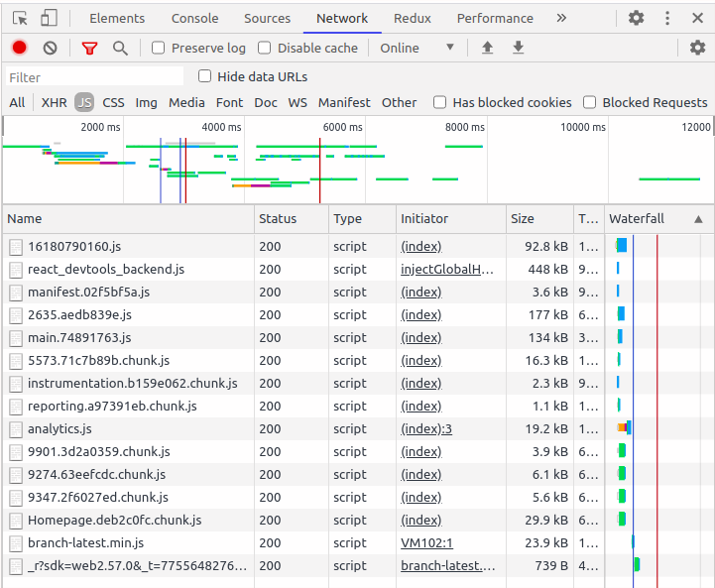
Task: Toggle the device toolbar icon
Action: click(x=49, y=18)
